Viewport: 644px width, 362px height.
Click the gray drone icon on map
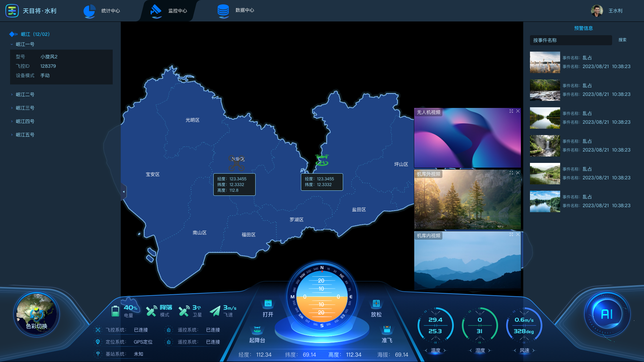pyautogui.click(x=236, y=163)
